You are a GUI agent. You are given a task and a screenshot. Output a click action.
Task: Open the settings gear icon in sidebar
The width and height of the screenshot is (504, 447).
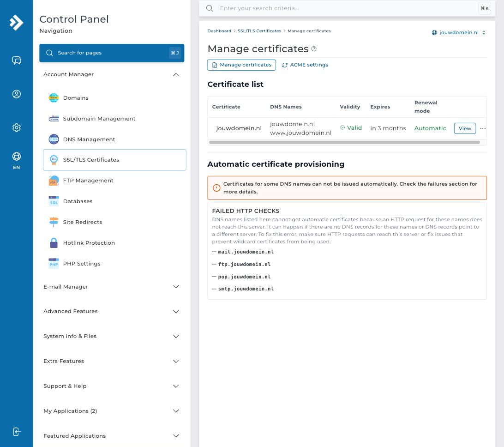17,127
